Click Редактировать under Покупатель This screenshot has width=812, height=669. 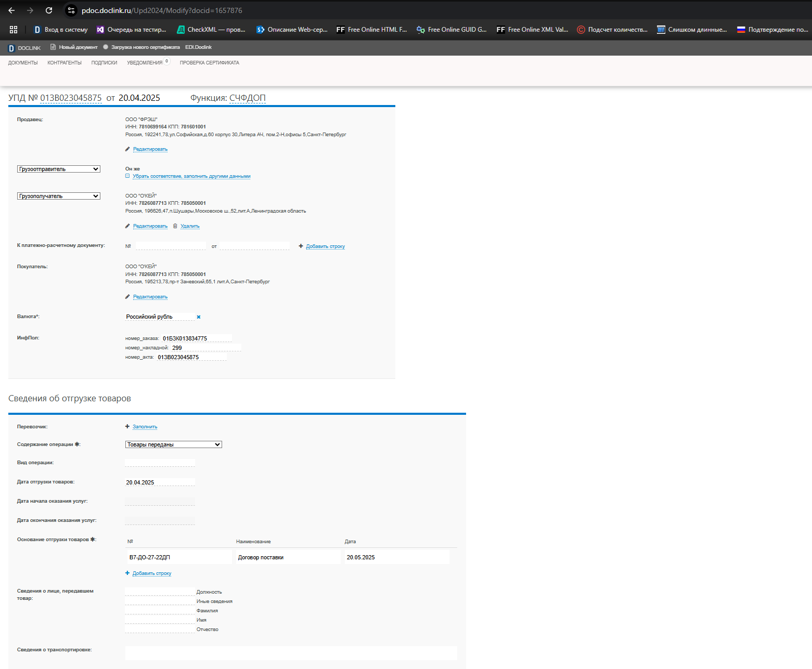[x=150, y=297]
